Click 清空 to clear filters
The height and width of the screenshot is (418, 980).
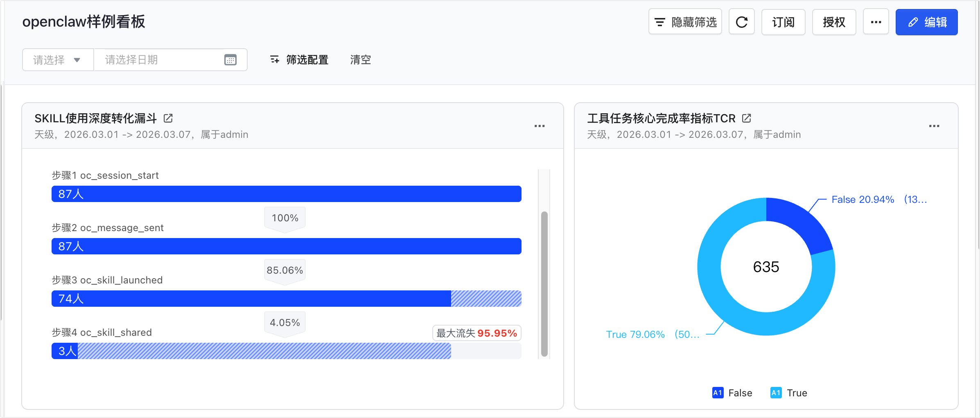[360, 60]
